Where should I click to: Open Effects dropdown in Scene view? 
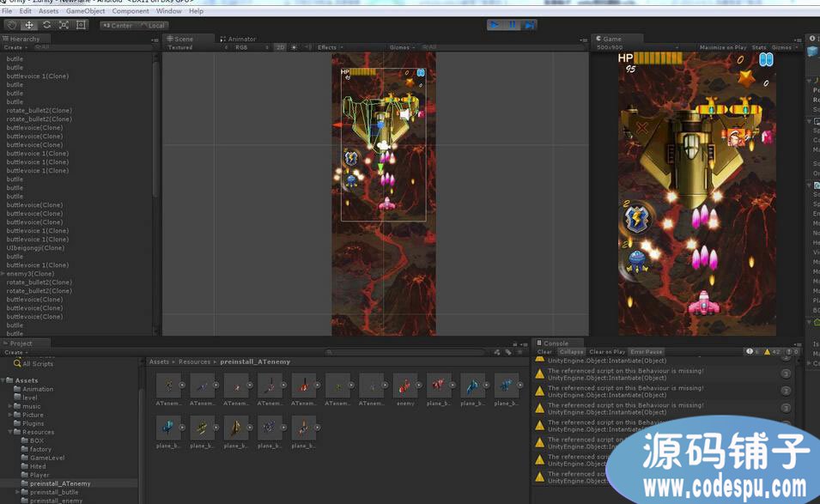pos(330,47)
